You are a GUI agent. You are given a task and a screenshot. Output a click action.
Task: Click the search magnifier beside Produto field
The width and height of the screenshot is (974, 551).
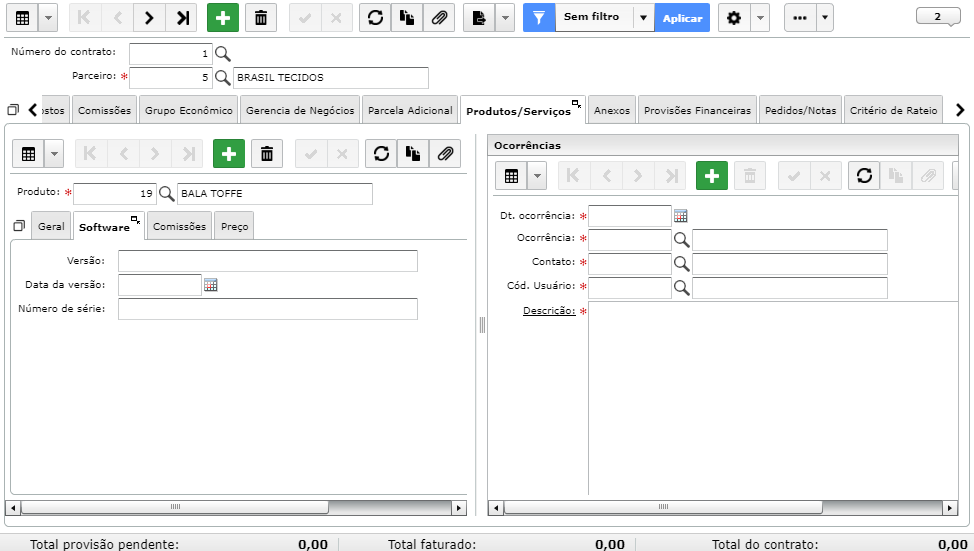point(166,194)
